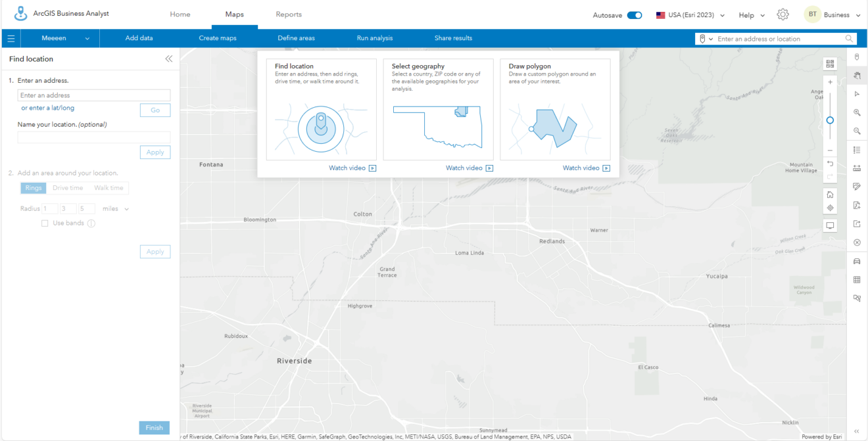Check the Use bands checkbox
The height and width of the screenshot is (441, 868).
45,223
